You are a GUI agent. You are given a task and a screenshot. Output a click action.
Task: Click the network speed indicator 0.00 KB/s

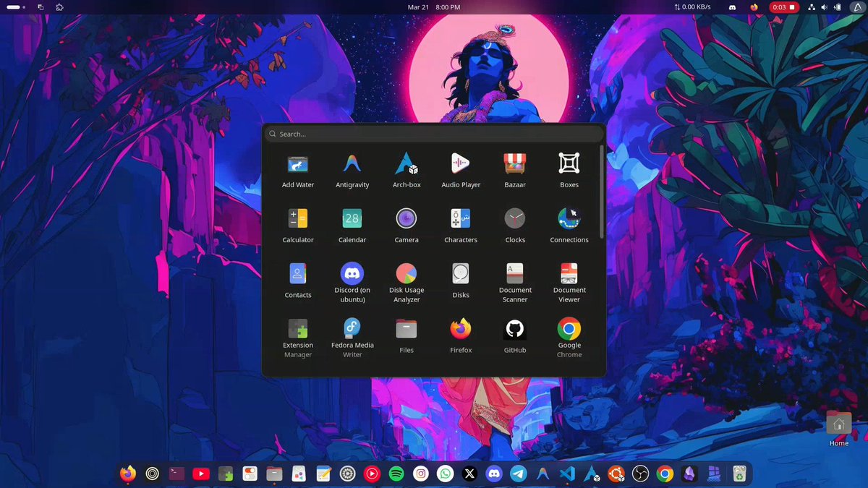[x=692, y=7]
